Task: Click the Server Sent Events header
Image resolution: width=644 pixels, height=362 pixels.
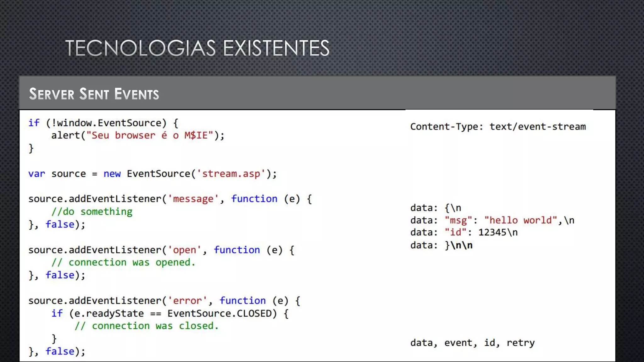Action: (94, 94)
